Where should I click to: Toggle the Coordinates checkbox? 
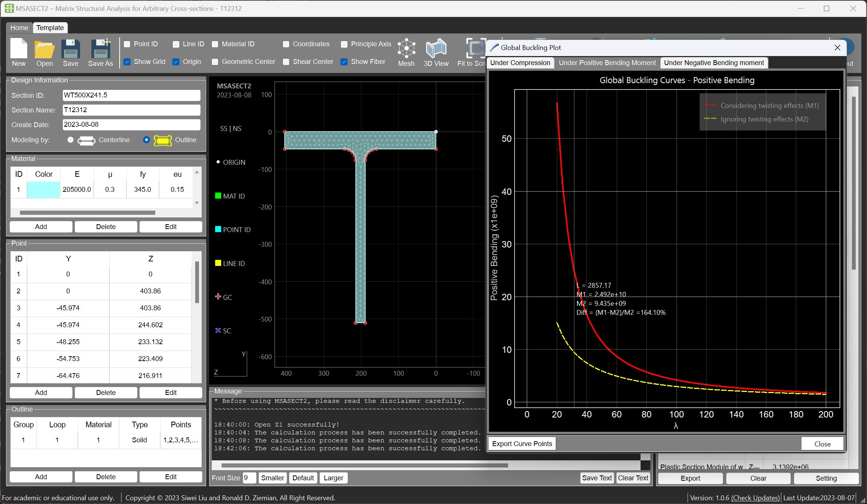click(286, 44)
